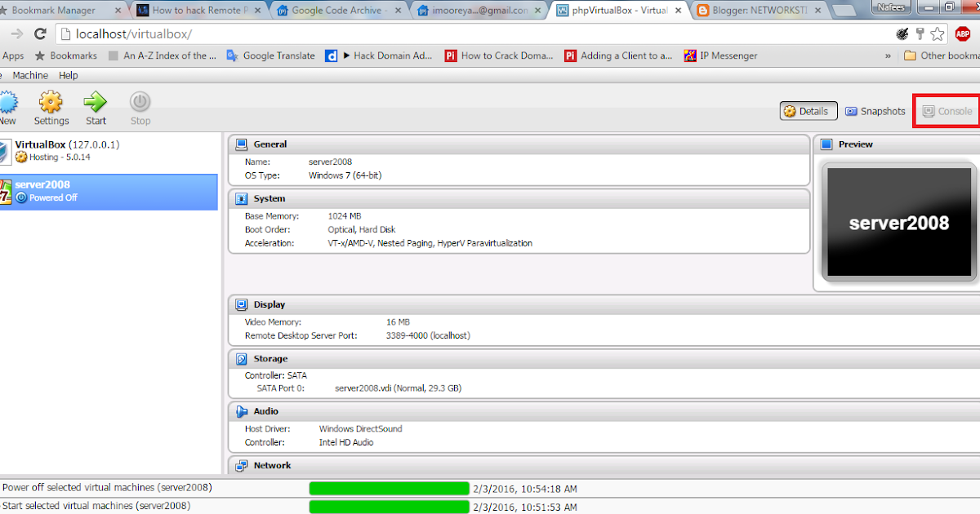Image resolution: width=980 pixels, height=514 pixels.
Task: Open the An A-Z Index bookmark
Action: click(163, 55)
